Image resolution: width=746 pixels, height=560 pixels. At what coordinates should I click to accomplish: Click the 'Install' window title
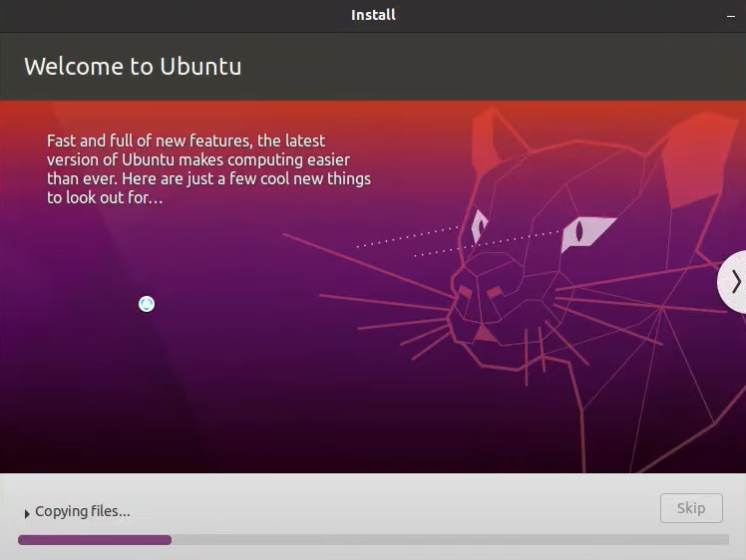pyautogui.click(x=373, y=15)
